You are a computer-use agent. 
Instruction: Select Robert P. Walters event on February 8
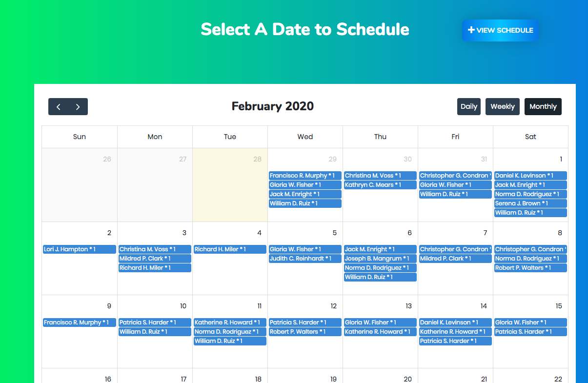point(530,268)
